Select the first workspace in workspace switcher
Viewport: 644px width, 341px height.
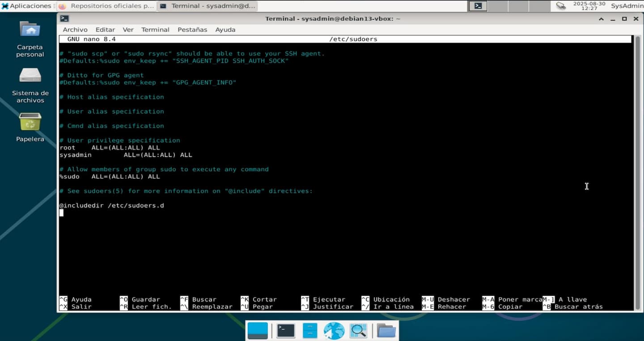[478, 6]
